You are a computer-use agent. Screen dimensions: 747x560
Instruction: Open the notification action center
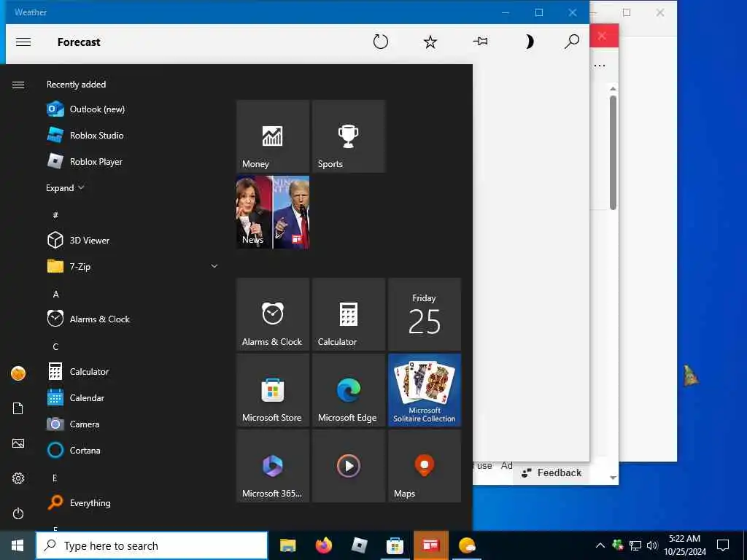tap(723, 545)
